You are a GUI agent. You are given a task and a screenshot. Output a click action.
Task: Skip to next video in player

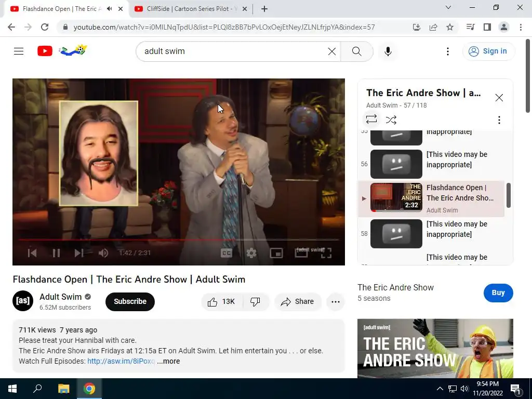[x=79, y=253]
